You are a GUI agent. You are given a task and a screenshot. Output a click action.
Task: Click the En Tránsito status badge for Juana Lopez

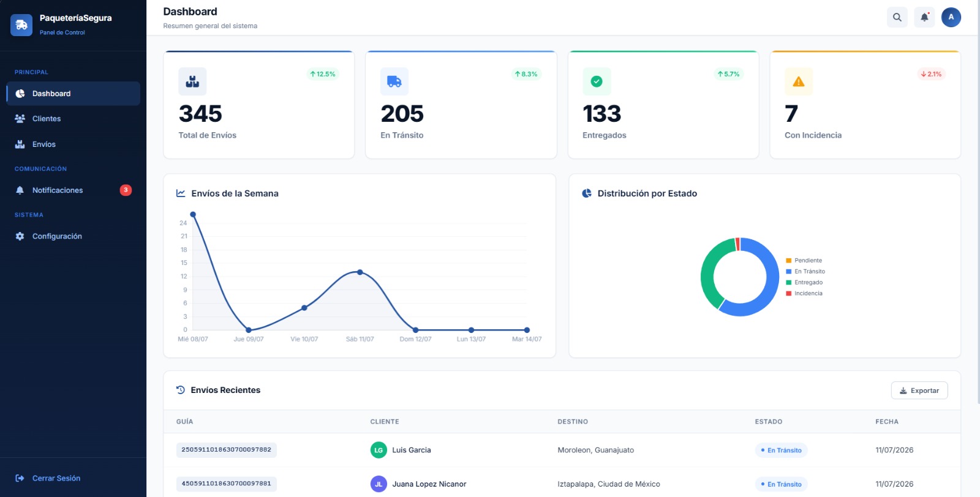pyautogui.click(x=782, y=484)
